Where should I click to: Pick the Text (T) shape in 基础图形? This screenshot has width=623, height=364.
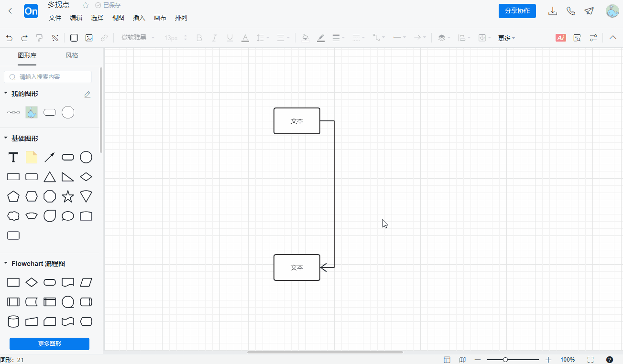point(13,157)
